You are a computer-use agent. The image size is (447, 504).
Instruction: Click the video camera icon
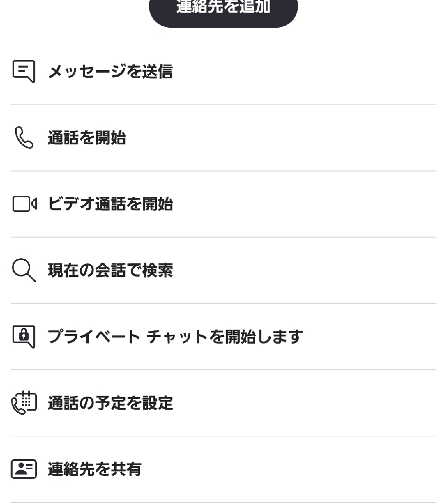(x=24, y=204)
